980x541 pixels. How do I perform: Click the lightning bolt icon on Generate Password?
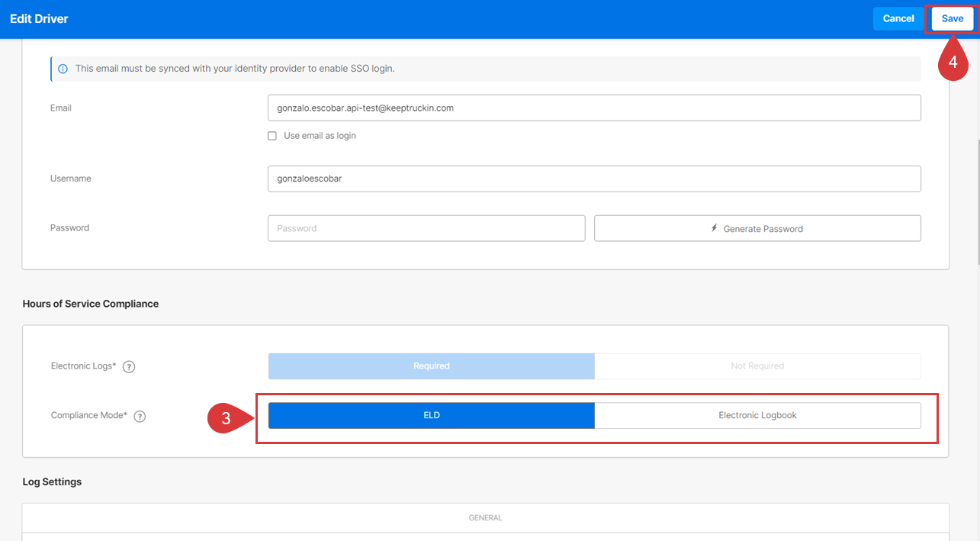click(x=715, y=228)
